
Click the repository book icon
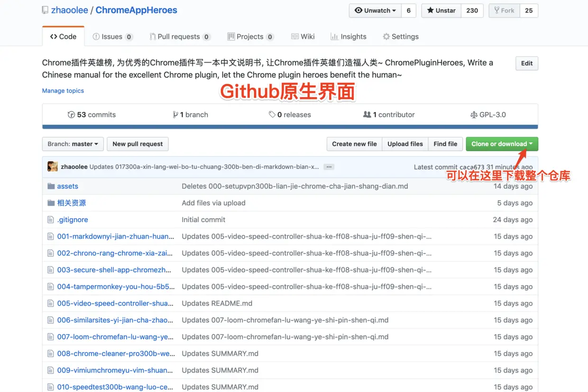tap(45, 10)
